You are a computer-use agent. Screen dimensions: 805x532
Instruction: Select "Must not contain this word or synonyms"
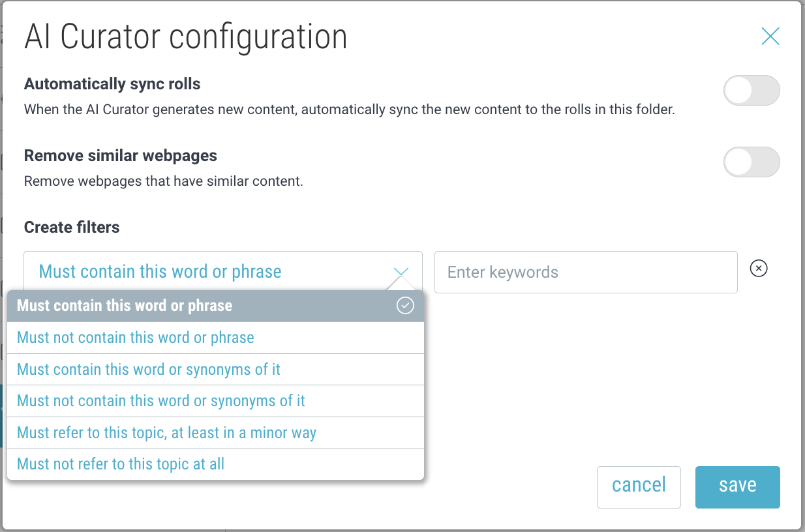[161, 401]
